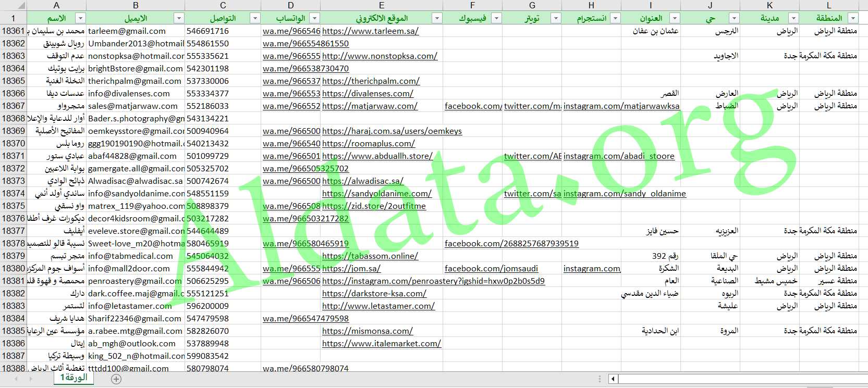The height and width of the screenshot is (388, 868).
Task: Visit the https://mismonsa.com/ link
Action: coord(368,331)
